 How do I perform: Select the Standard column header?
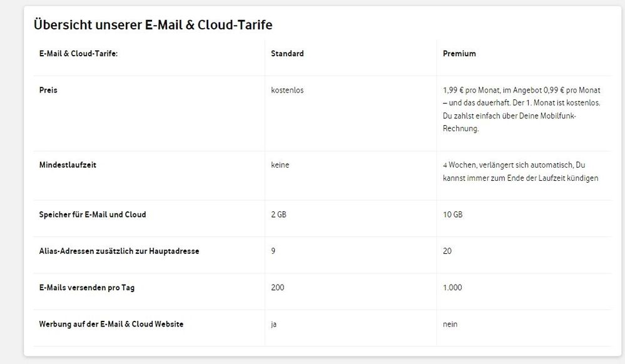[287, 54]
